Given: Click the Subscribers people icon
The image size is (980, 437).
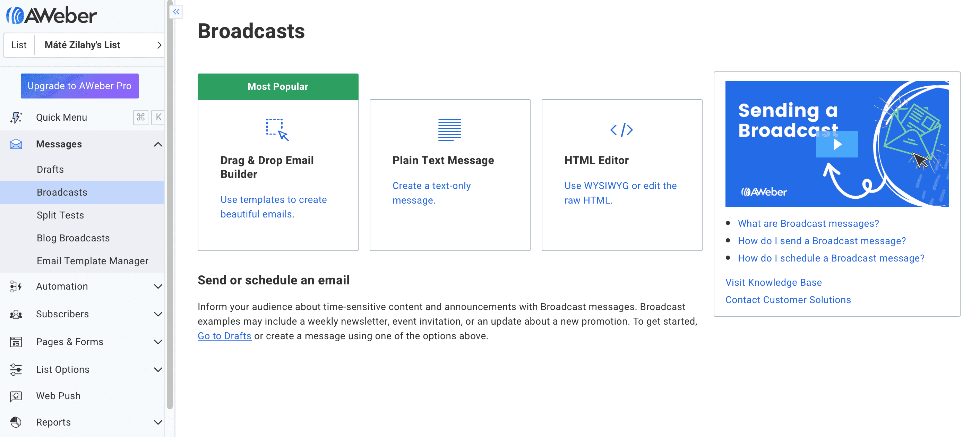Looking at the screenshot, I should 16,314.
